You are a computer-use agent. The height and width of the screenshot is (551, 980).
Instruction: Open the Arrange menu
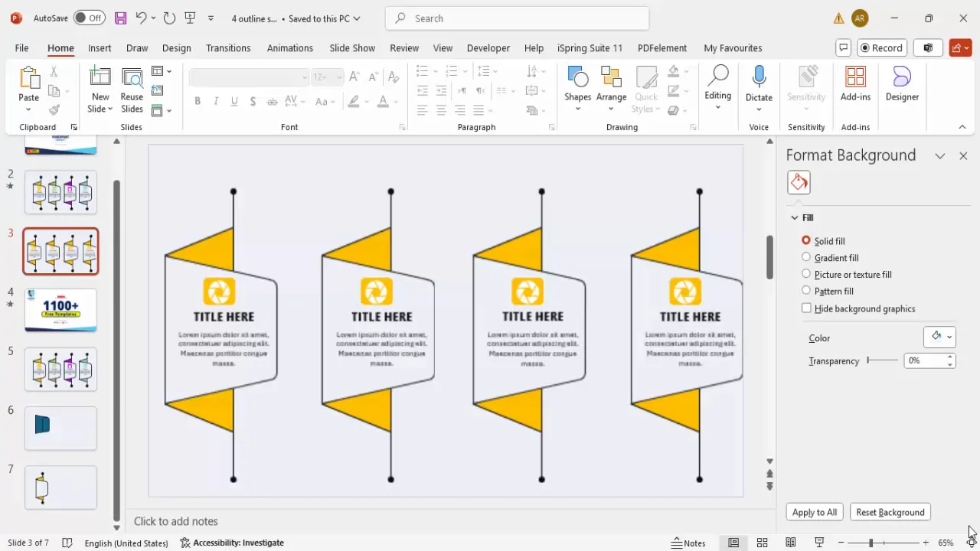click(611, 88)
